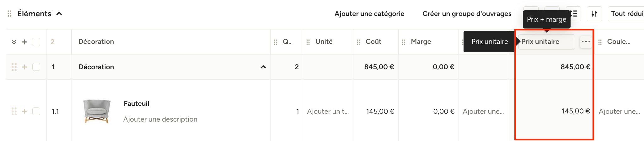Grab the drag handle beside Éléments title

pyautogui.click(x=9, y=14)
